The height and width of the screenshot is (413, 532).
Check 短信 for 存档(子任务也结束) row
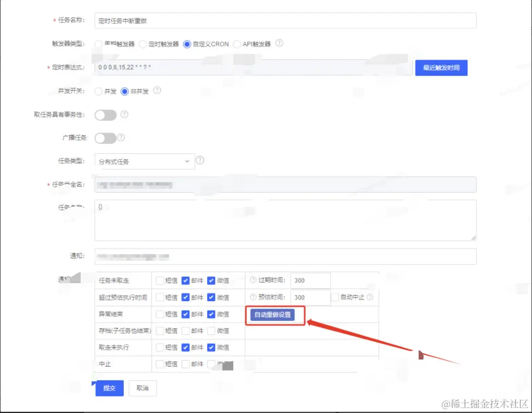point(160,331)
